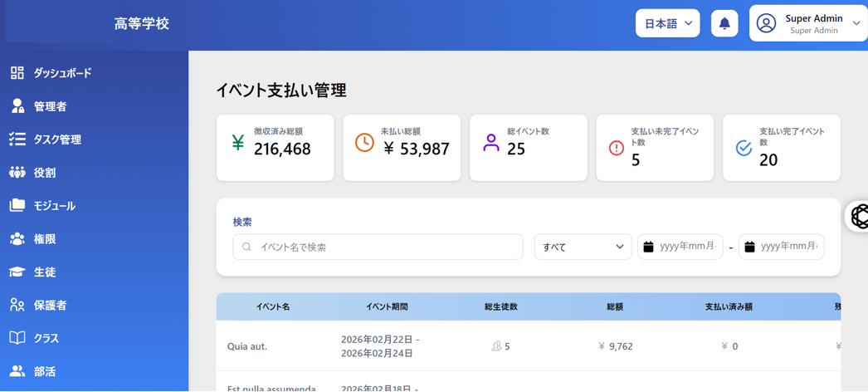Image resolution: width=868 pixels, height=392 pixels.
Task: Click the calendar icon in end date field
Action: click(x=749, y=247)
